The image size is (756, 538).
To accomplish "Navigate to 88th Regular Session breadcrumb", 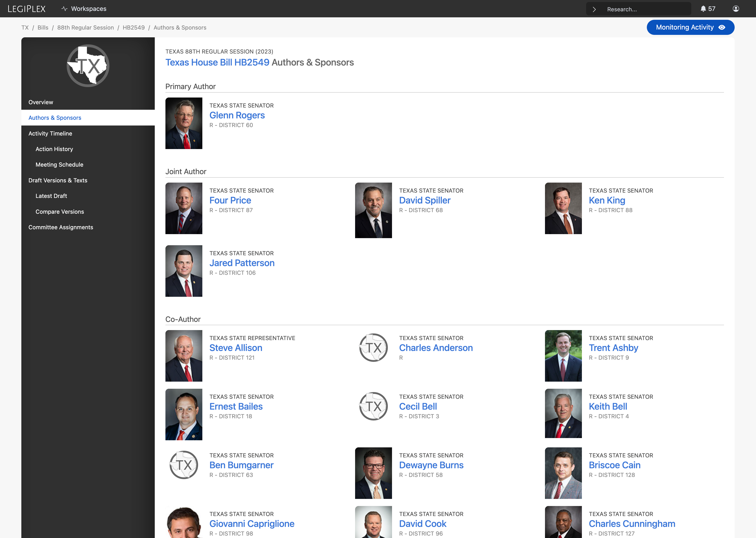I will pyautogui.click(x=86, y=28).
